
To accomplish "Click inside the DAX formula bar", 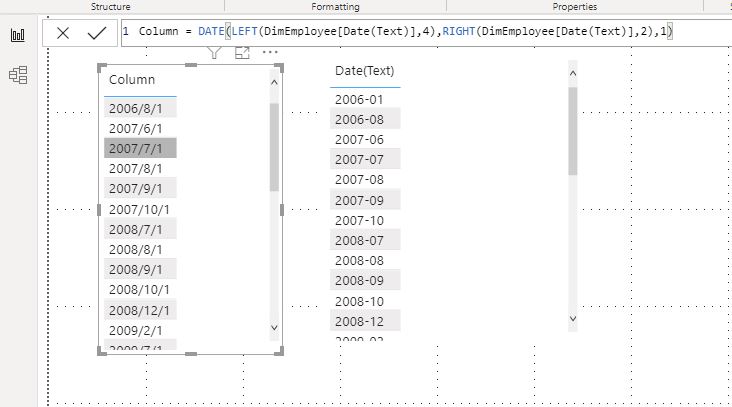I will pos(425,33).
